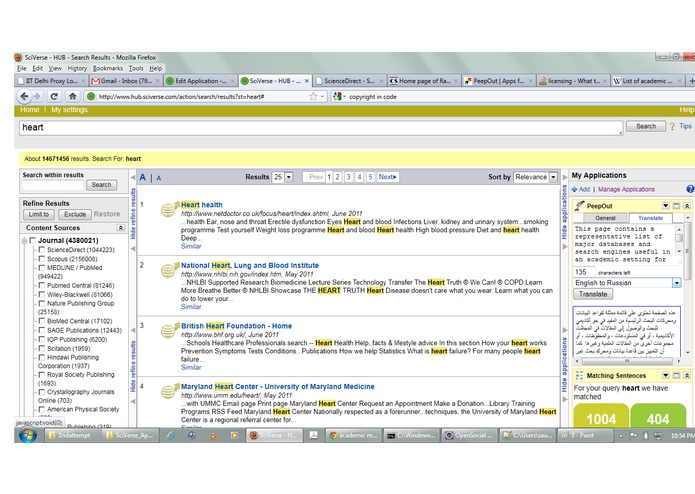Image resolution: width=695 pixels, height=494 pixels.
Task: Tick the Nature Publishing Group checkbox
Action: coord(42,303)
